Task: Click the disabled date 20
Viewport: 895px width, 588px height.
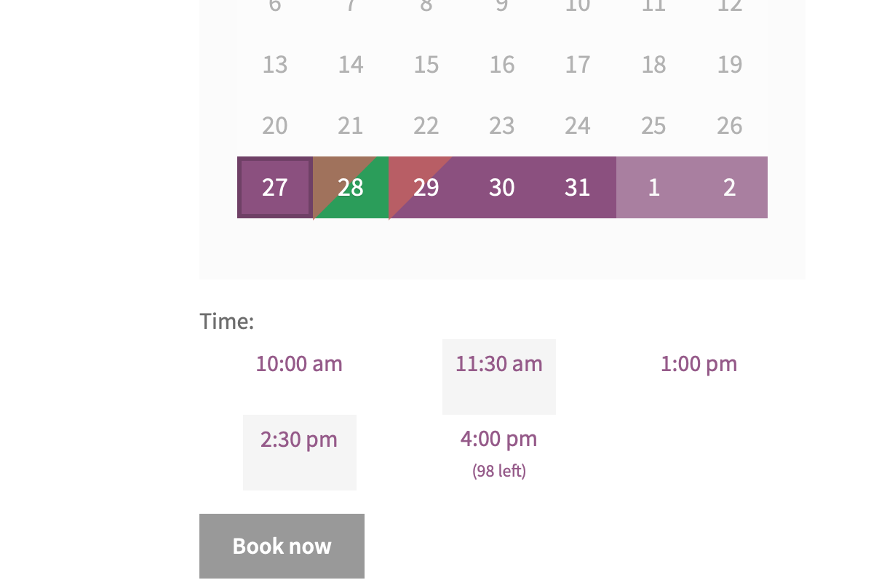Action: click(275, 125)
